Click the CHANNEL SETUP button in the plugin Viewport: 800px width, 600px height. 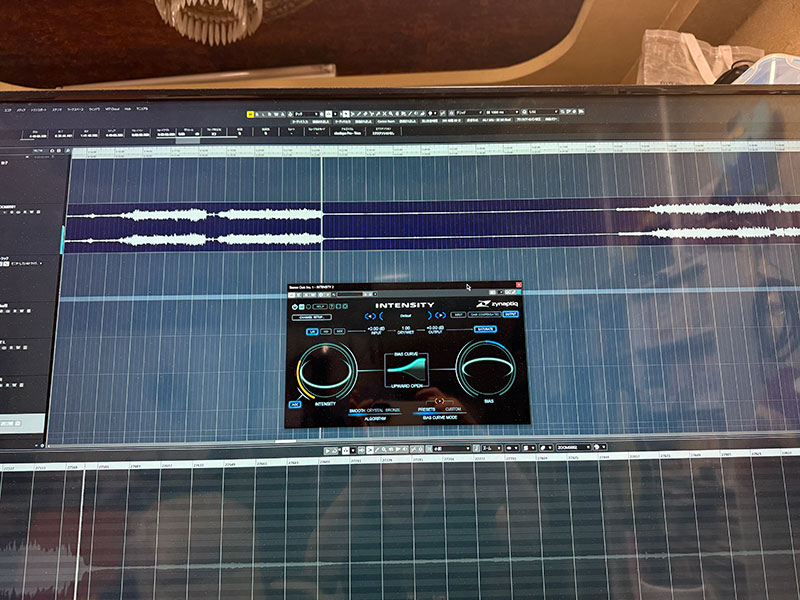click(x=312, y=317)
